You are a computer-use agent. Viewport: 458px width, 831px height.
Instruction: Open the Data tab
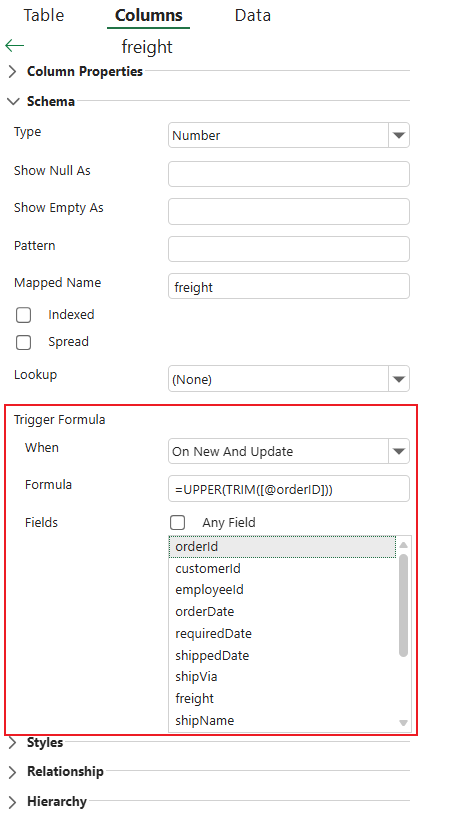click(252, 15)
